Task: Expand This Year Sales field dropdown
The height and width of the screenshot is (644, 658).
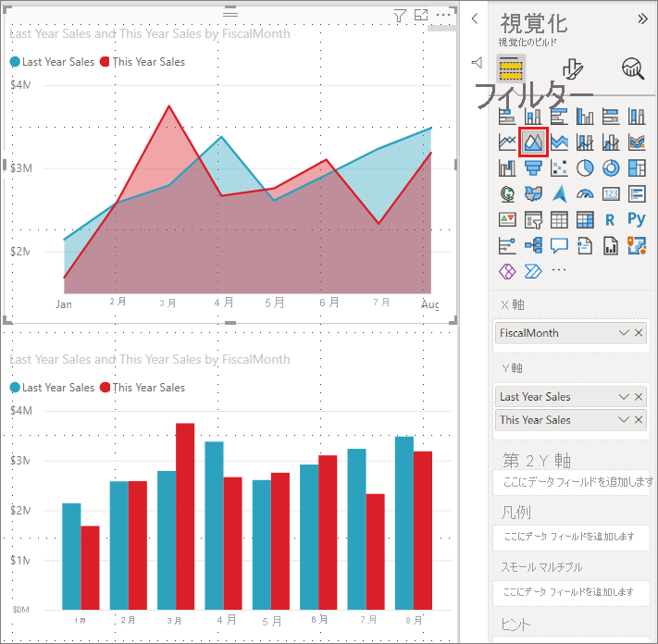Action: (x=624, y=419)
